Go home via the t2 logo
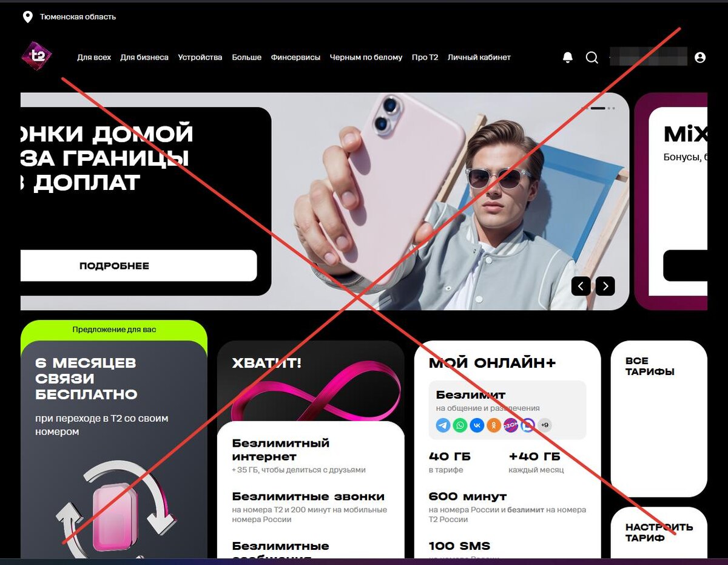This screenshot has height=565, width=728. 37,56
